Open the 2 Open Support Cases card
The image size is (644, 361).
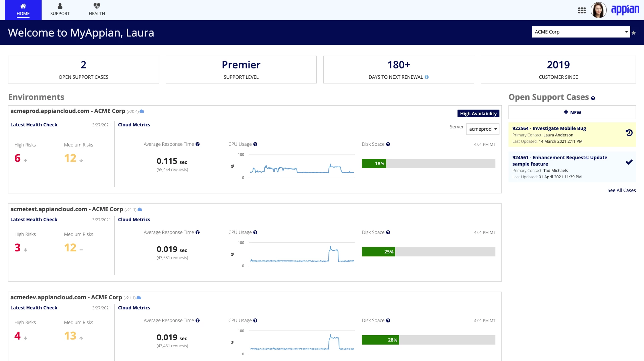coord(84,69)
